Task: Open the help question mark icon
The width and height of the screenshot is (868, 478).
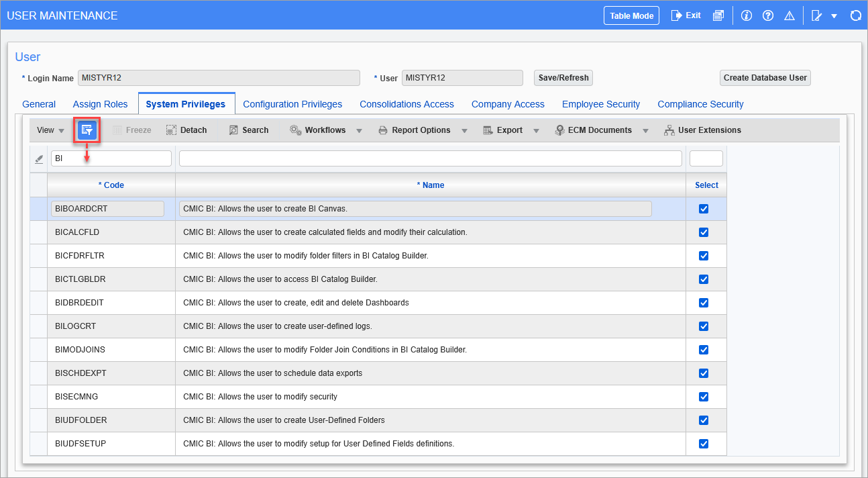Action: (x=768, y=15)
